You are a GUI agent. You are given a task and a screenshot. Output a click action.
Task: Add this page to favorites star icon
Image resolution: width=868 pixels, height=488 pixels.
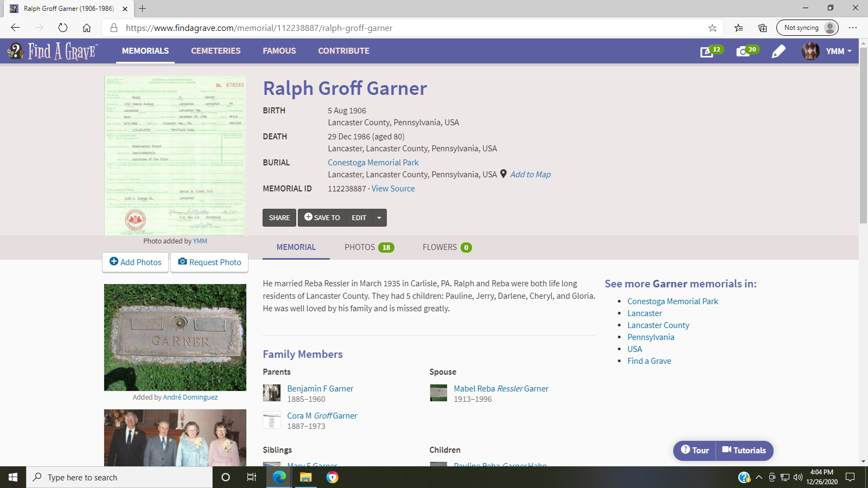[x=712, y=28]
